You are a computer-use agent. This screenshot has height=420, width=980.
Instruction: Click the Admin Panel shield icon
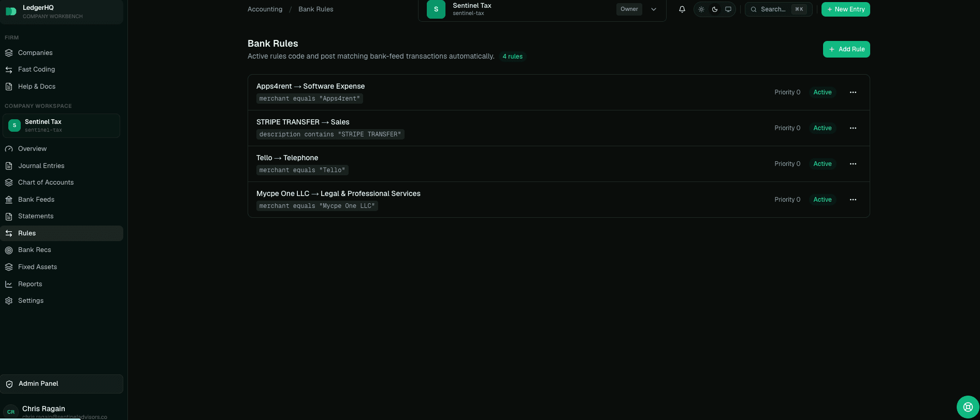coord(9,384)
